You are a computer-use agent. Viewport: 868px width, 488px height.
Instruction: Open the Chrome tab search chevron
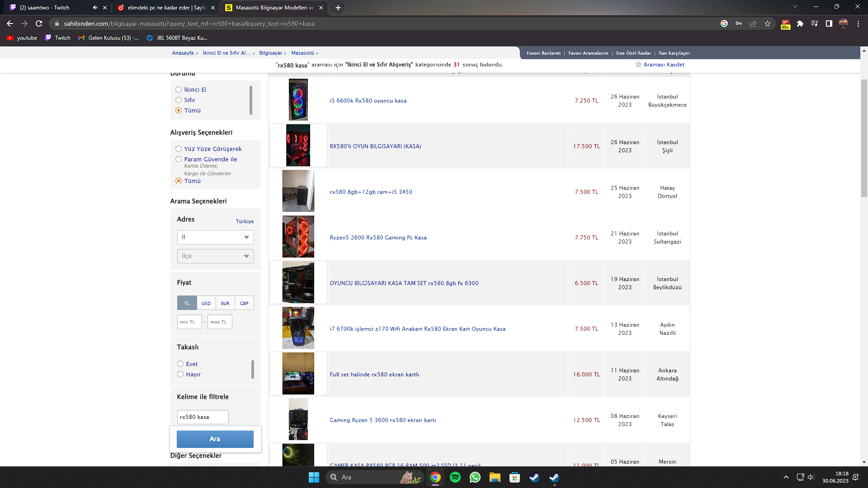click(795, 7)
